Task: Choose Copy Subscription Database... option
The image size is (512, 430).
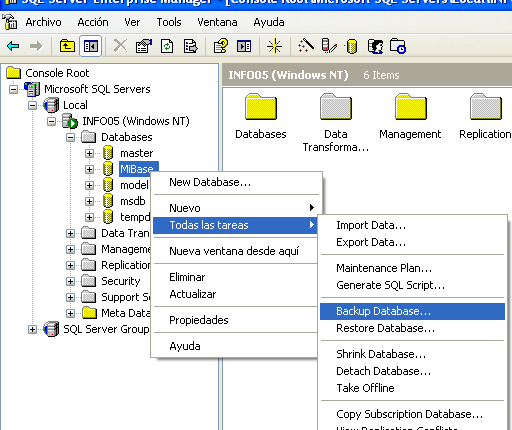Action: [412, 414]
